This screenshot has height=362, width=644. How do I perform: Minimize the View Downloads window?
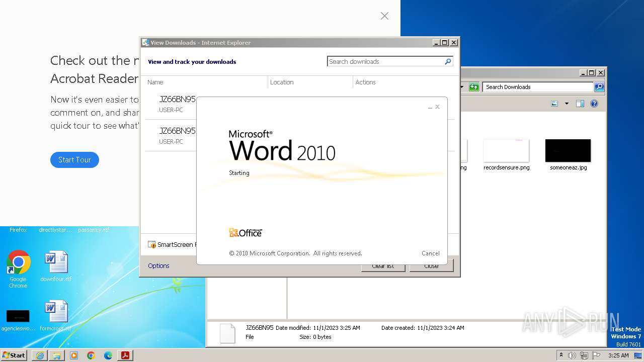(x=436, y=43)
